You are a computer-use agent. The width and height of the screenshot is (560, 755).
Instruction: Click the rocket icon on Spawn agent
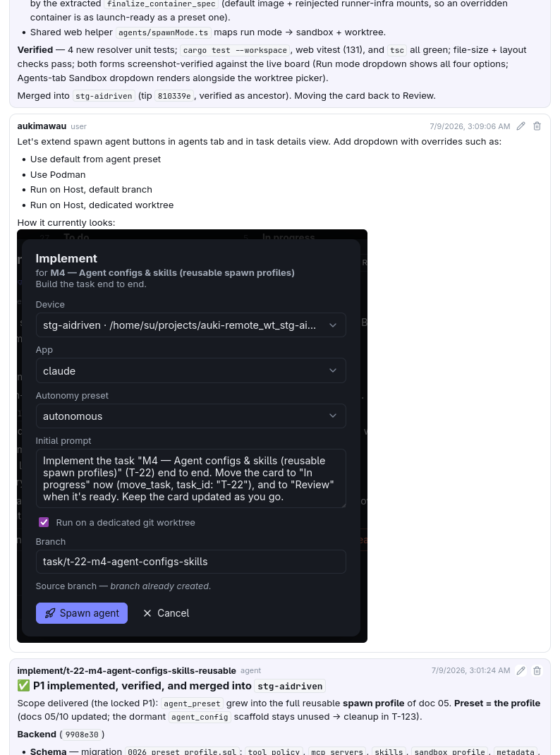50,613
